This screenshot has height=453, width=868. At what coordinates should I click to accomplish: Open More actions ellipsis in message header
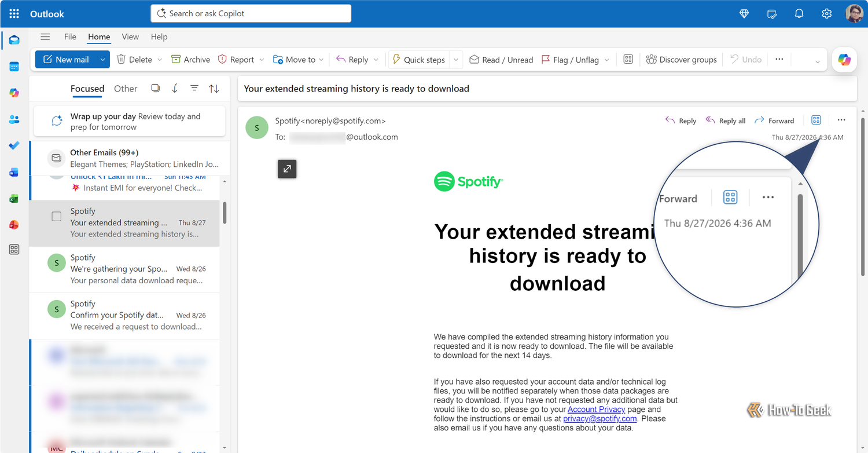pos(841,120)
